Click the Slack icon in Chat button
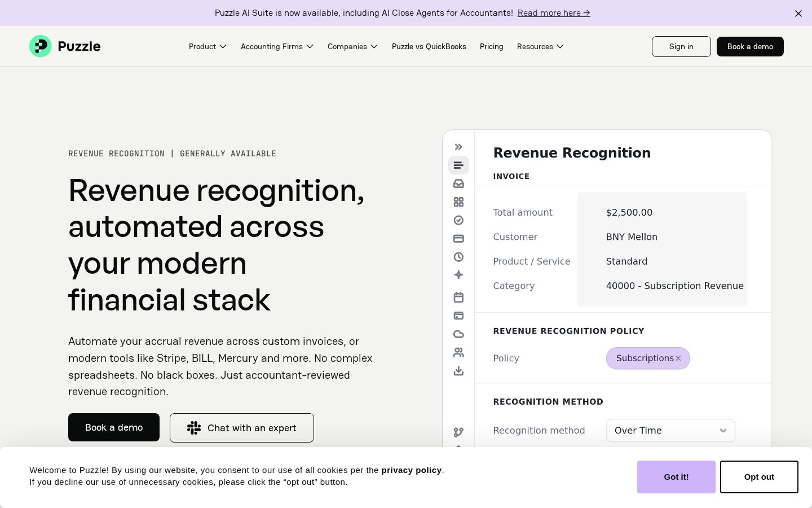This screenshot has height=508, width=812. point(194,428)
